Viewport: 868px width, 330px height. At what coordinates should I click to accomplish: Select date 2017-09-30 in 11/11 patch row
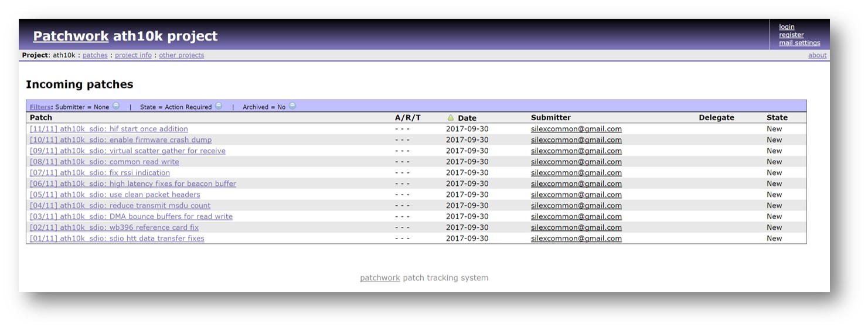click(467, 129)
